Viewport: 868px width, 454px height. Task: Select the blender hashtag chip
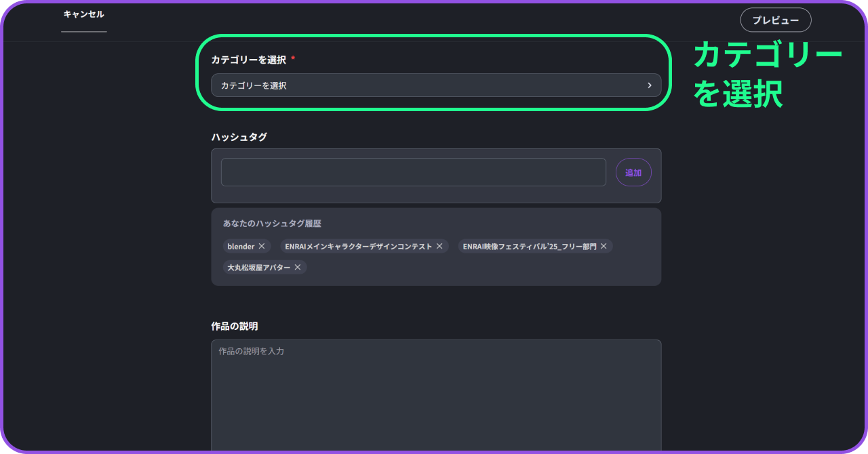[241, 247]
